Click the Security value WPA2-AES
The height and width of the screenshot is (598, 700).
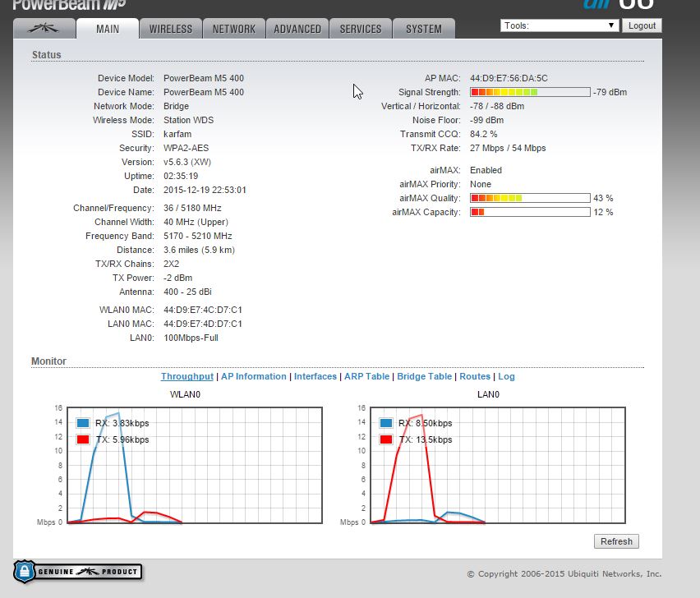(187, 148)
